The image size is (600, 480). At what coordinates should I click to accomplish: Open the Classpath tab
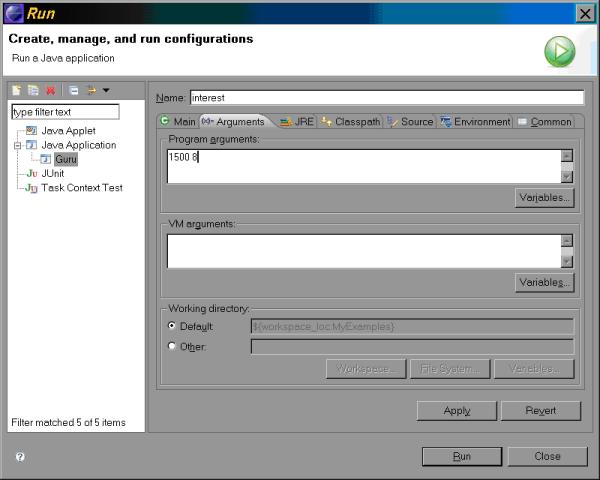350,121
